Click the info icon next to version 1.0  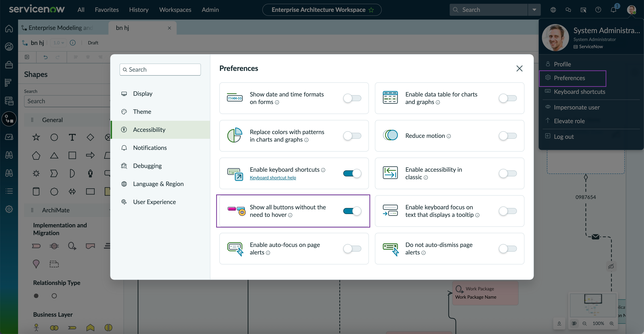[73, 43]
